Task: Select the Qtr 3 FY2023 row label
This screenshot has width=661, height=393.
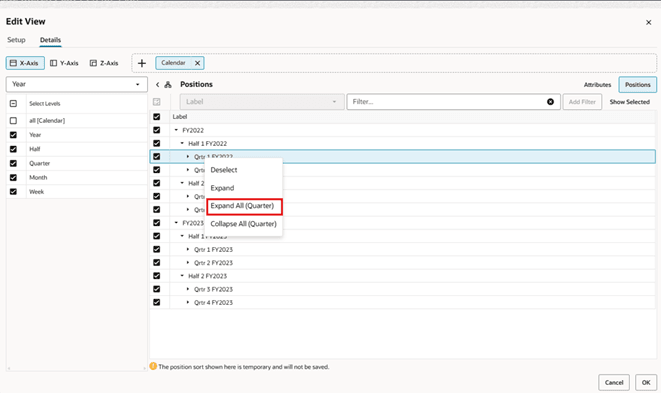Action: pyautogui.click(x=213, y=289)
